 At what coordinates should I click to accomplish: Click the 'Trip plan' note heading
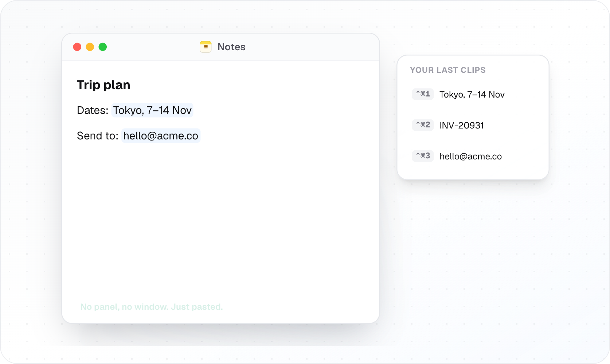[103, 85]
